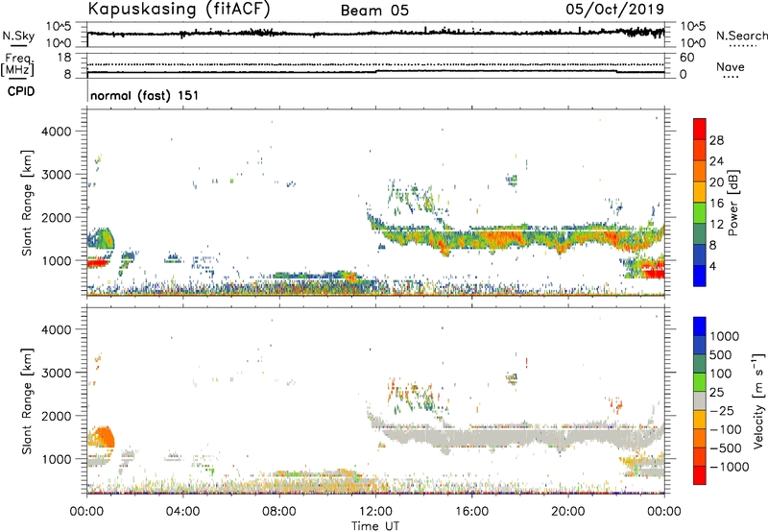Image resolution: width=768 pixels, height=532 pixels.
Task: Click velocity color bar value "500"
Action: point(723,354)
